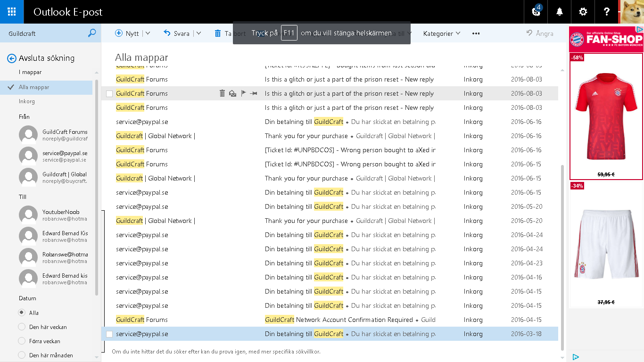The height and width of the screenshot is (362, 644).
Task: Click Avsluta sökning to exit search
Action: click(x=47, y=58)
